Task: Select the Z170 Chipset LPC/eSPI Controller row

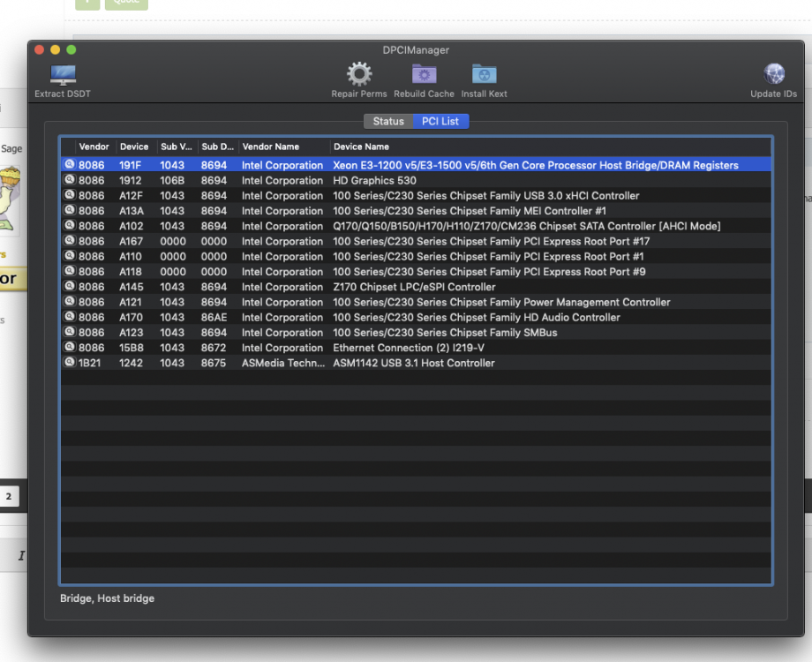Action: click(416, 287)
